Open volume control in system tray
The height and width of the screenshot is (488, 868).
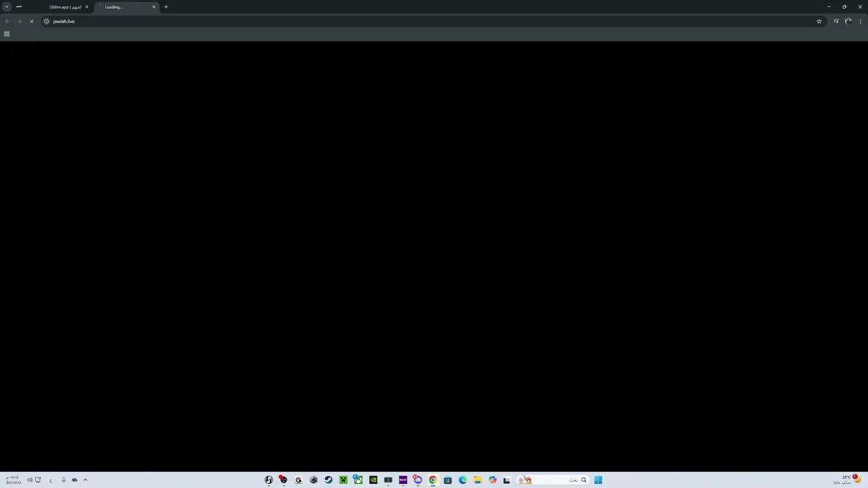[30, 480]
